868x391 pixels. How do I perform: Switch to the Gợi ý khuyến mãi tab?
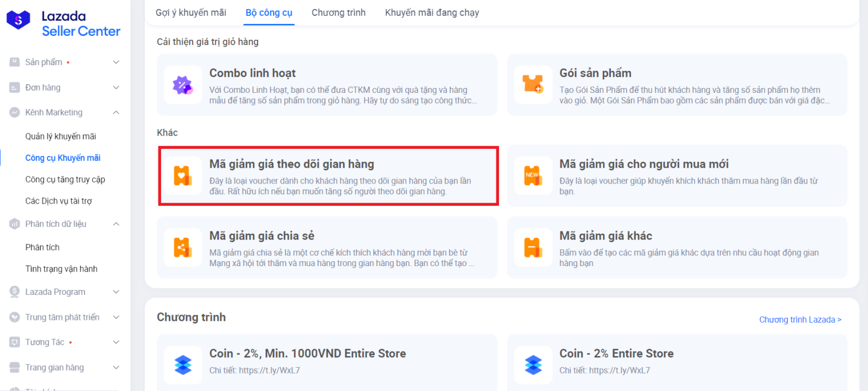190,12
